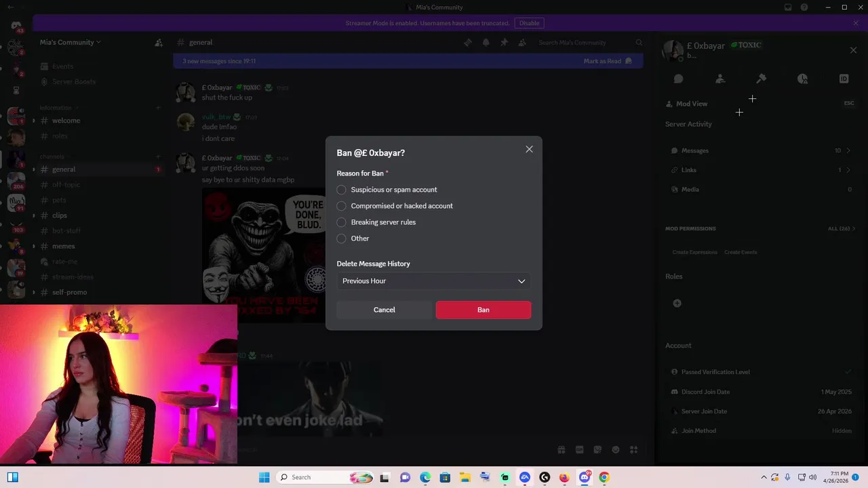Confirm with the red Ban button
The height and width of the screenshot is (488, 868).
484,310
